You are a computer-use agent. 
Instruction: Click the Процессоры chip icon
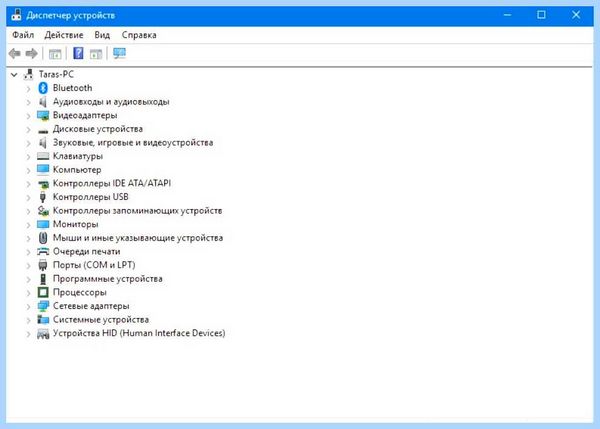click(43, 292)
